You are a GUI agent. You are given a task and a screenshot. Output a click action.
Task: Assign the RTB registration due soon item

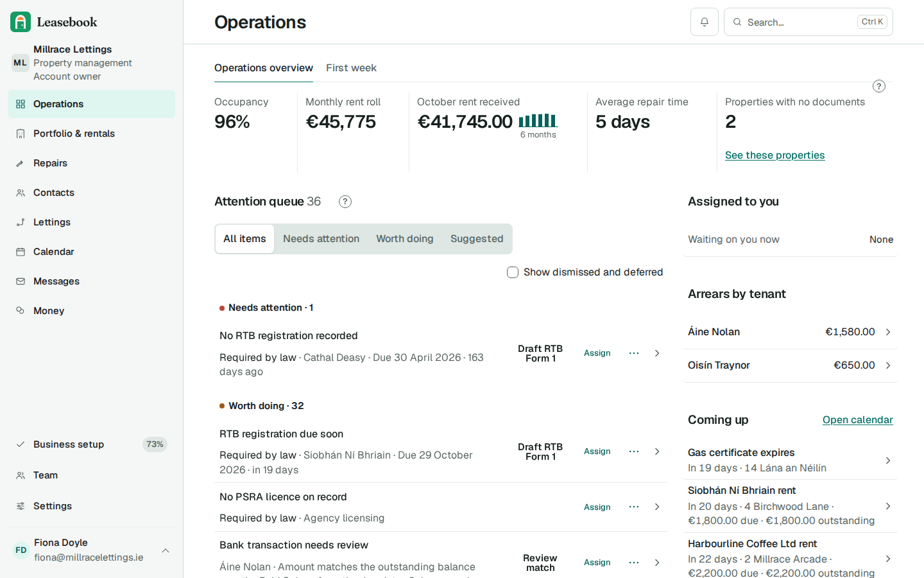pos(597,451)
